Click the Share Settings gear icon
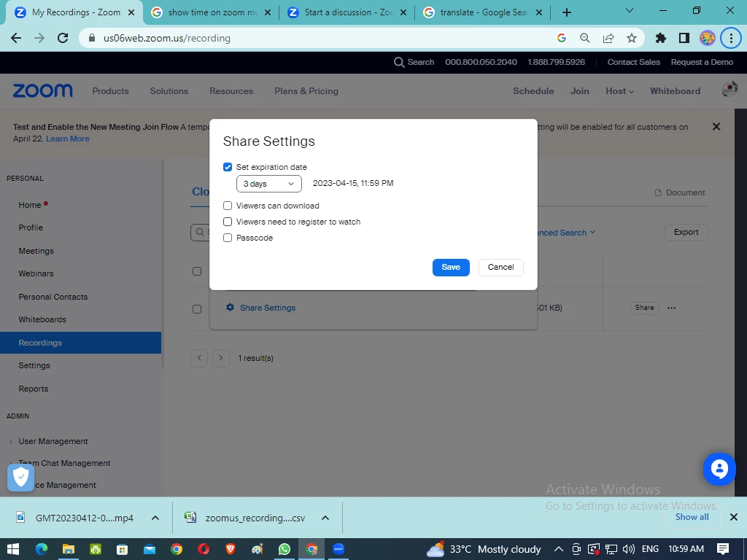747x560 pixels. pyautogui.click(x=230, y=308)
